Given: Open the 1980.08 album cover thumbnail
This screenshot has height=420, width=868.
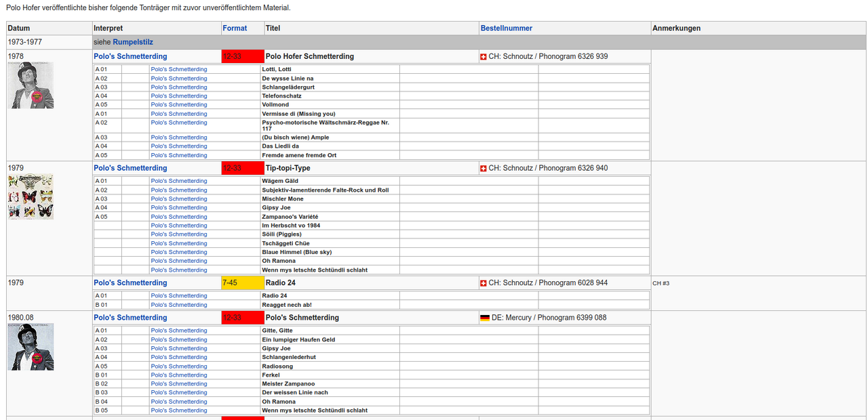Looking at the screenshot, I should pos(31,347).
